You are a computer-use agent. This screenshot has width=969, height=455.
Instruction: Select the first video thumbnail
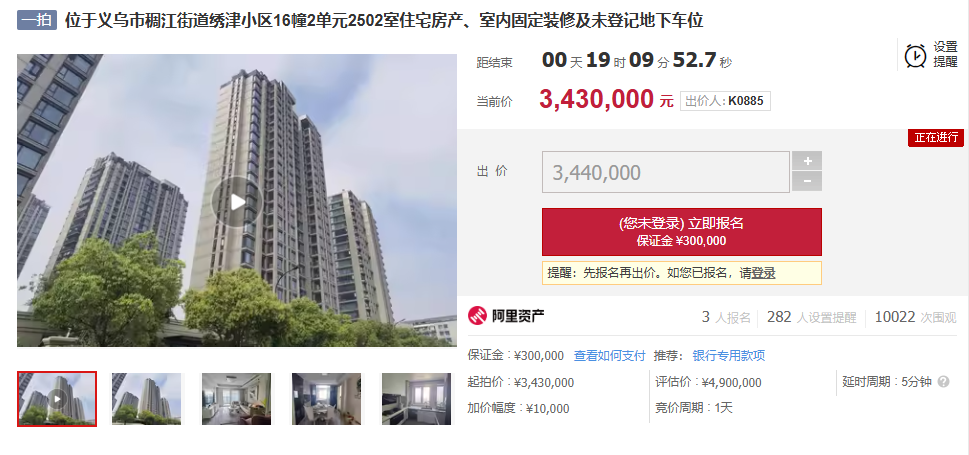(57, 399)
